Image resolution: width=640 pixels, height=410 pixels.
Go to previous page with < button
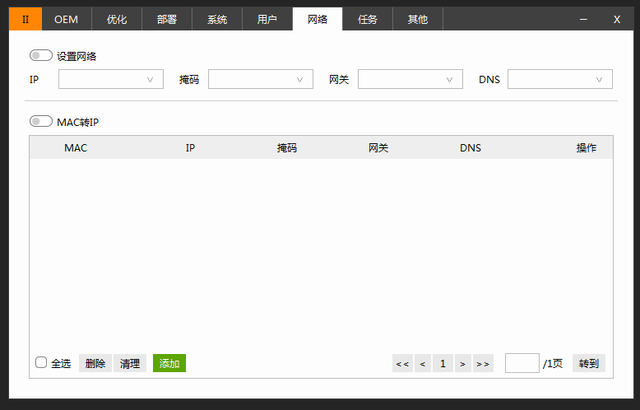tap(422, 363)
